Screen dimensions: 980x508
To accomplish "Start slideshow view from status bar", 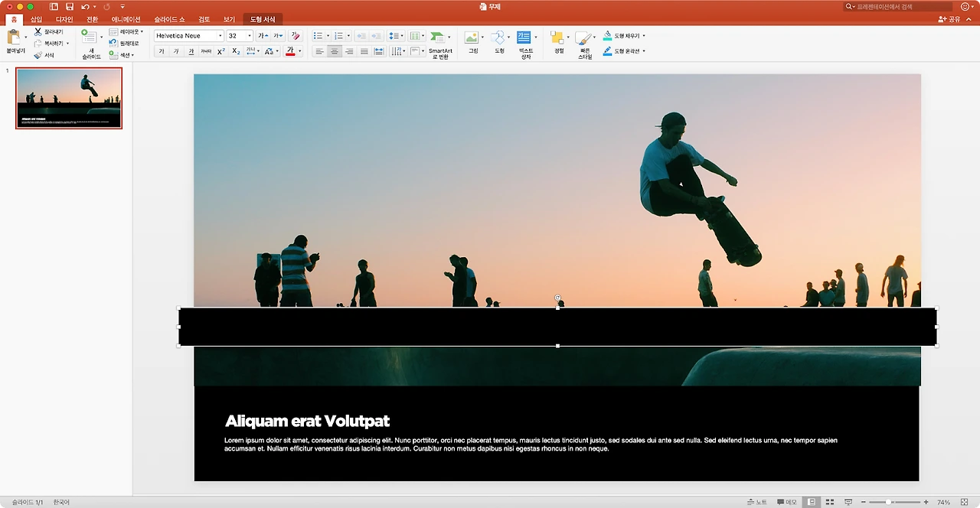I will [848, 502].
